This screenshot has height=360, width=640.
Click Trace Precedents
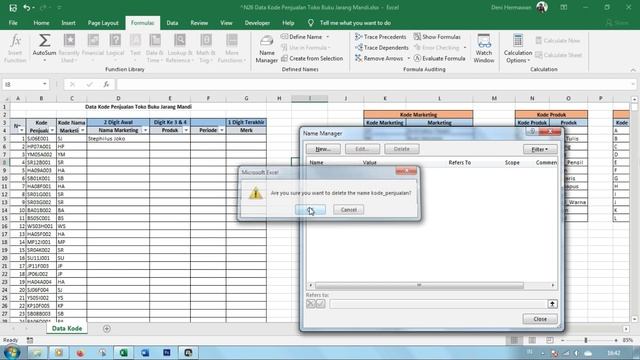[x=381, y=37]
